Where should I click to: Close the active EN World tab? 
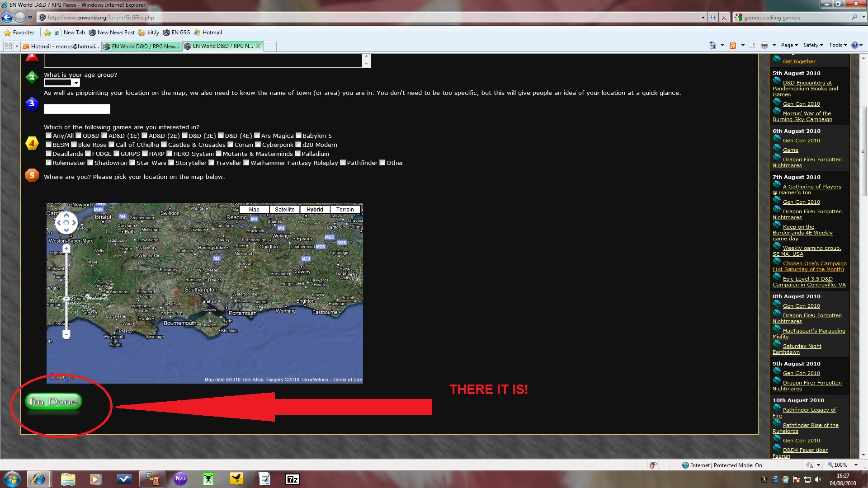point(258,46)
